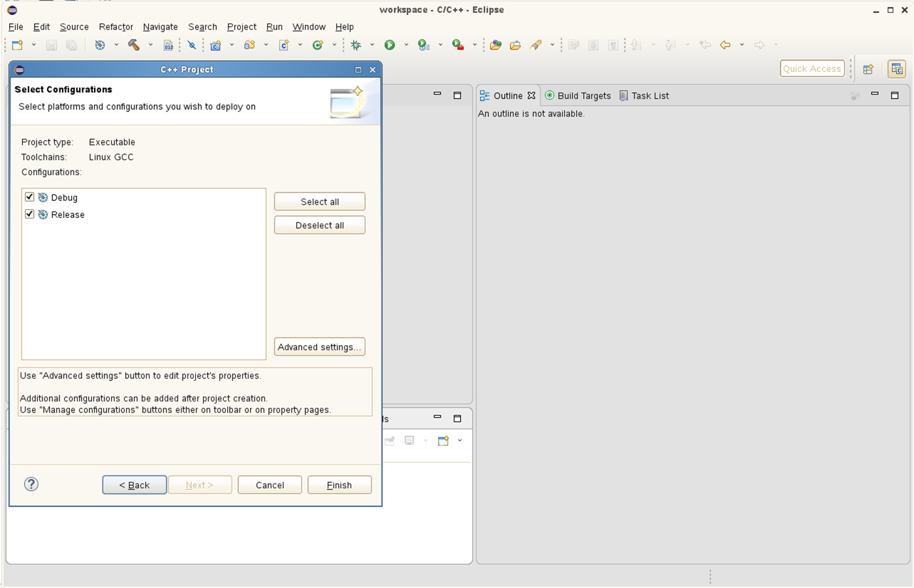Image resolution: width=914 pixels, height=588 pixels.
Task: Go Back in the C++ Project wizard
Action: coord(134,485)
